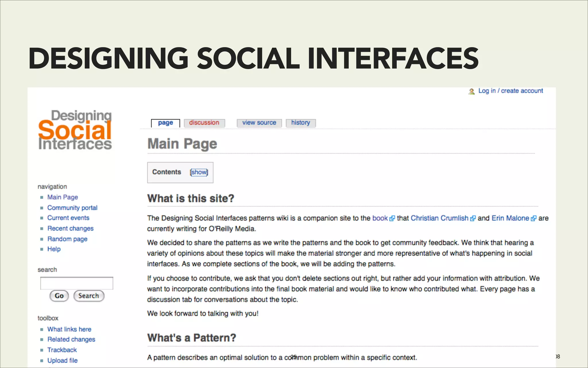The width and height of the screenshot is (588, 368).
Task: Open Community portal link
Action: (72, 208)
